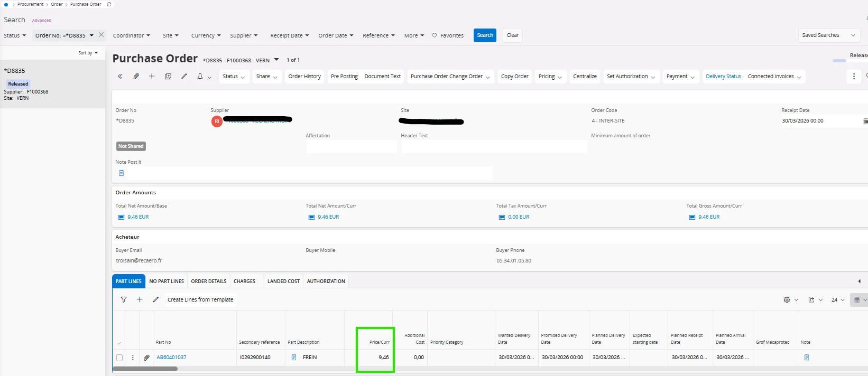
Task: Open part number AB60401037 link
Action: tap(171, 358)
